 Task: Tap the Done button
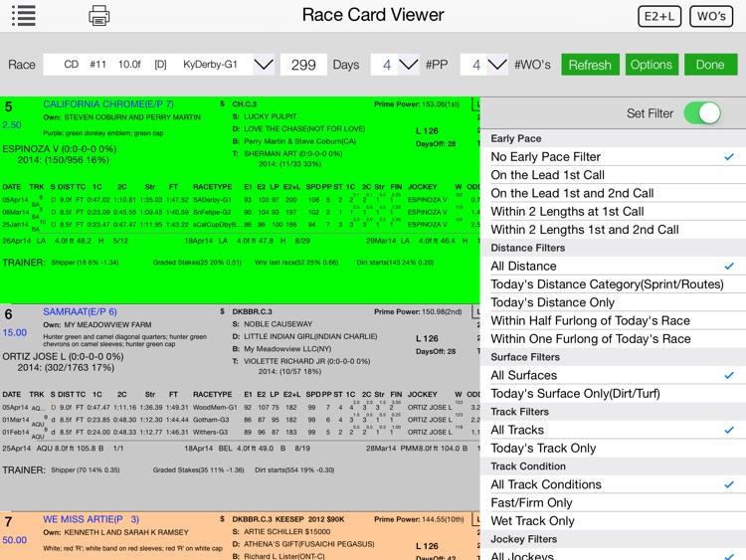[710, 65]
